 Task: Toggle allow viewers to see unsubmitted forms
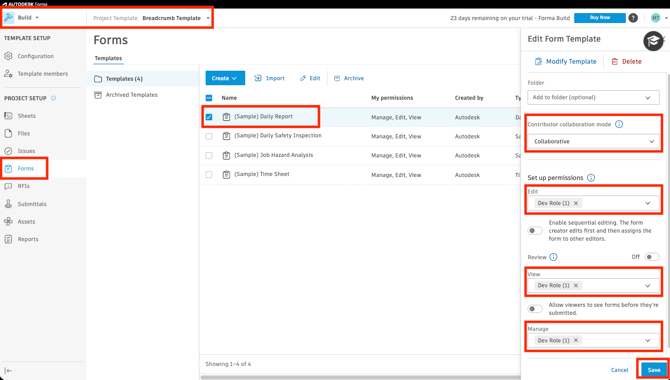point(535,309)
